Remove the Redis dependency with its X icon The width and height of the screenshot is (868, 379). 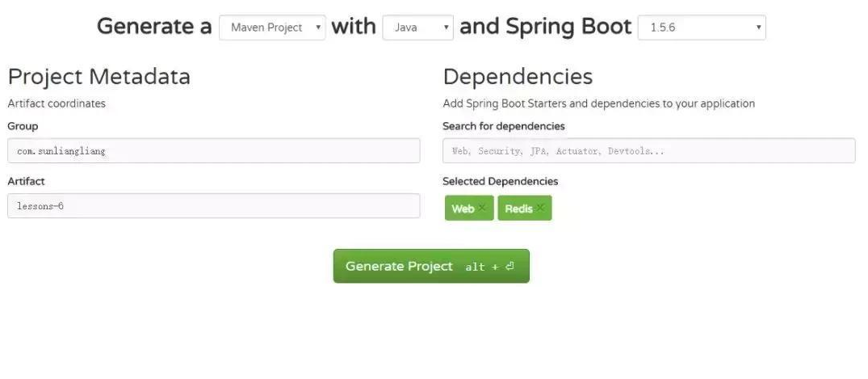tap(540, 208)
